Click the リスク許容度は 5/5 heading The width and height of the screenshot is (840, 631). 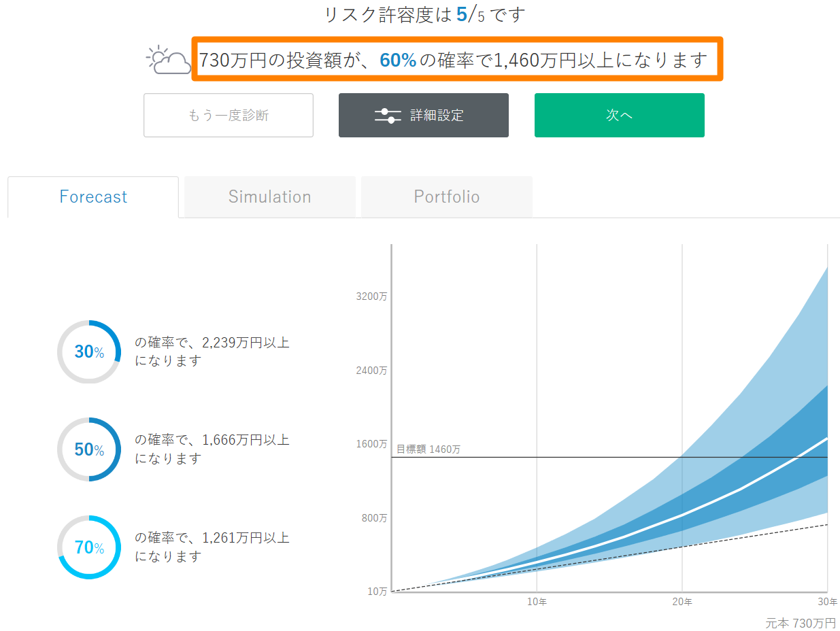425,15
